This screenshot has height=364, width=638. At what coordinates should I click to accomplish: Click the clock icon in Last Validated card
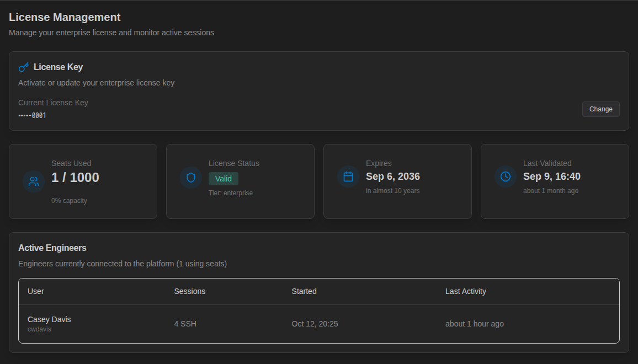[x=506, y=176]
